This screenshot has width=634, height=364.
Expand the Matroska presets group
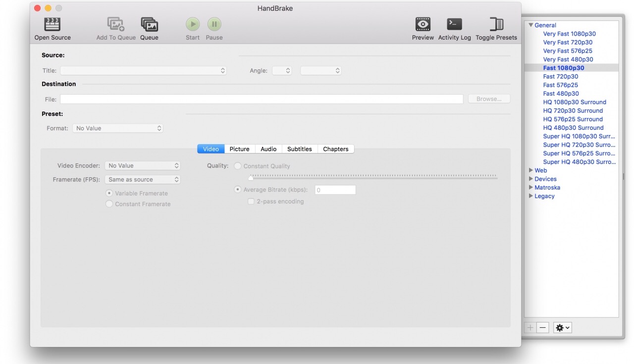tap(531, 187)
